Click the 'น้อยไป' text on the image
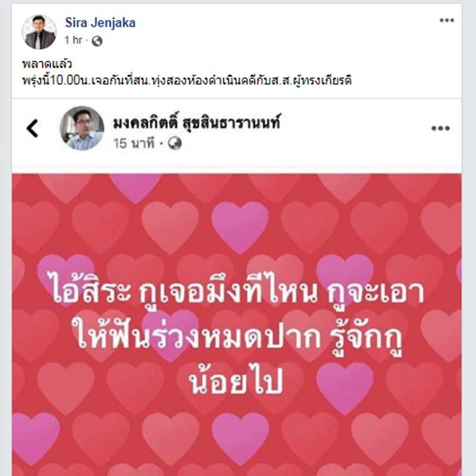 pyautogui.click(x=236, y=381)
